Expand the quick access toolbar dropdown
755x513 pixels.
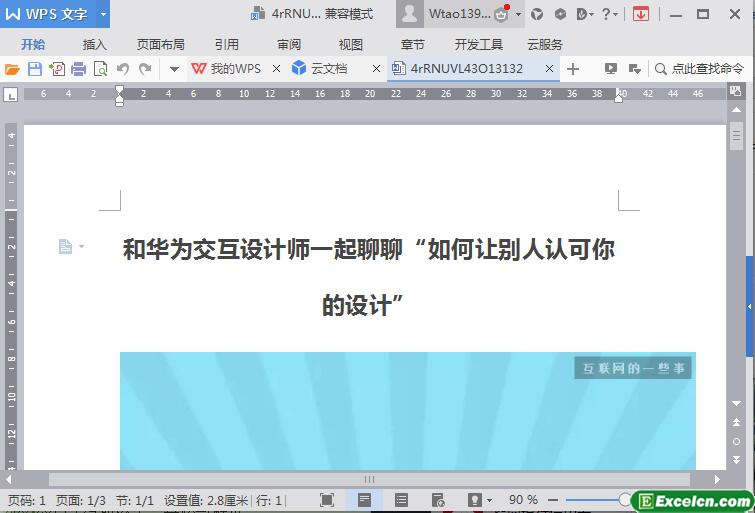tap(175, 69)
